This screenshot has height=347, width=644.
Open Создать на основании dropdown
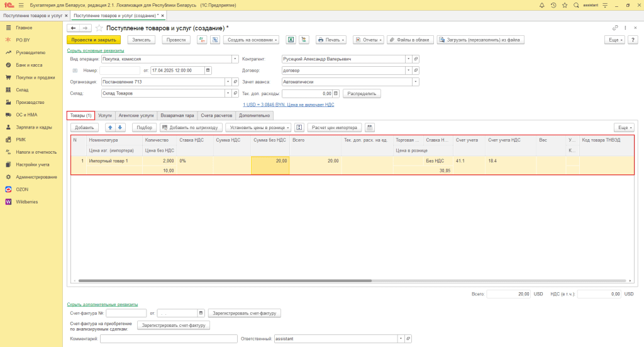[x=252, y=40]
